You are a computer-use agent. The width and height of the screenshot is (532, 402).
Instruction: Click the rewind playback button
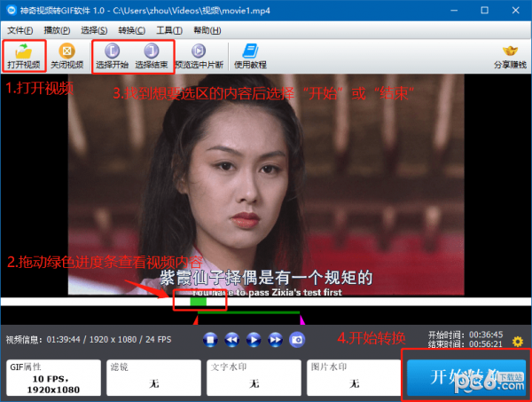click(232, 340)
